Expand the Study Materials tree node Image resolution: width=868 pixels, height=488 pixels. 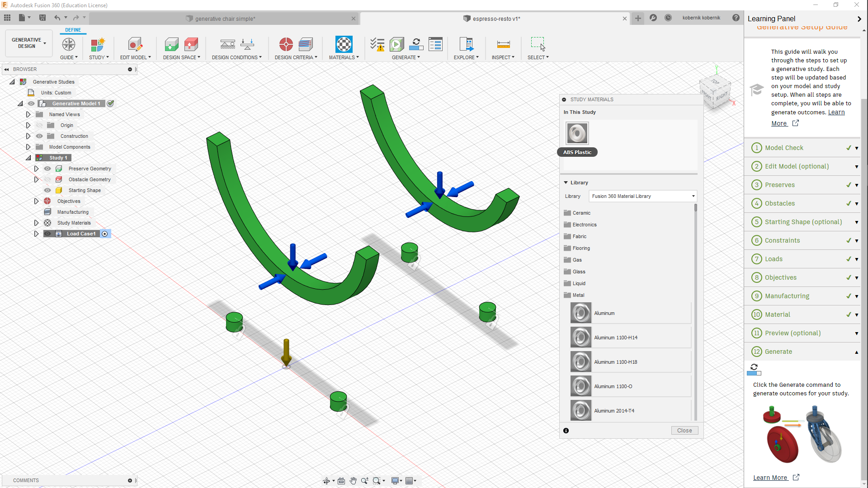pyautogui.click(x=36, y=222)
